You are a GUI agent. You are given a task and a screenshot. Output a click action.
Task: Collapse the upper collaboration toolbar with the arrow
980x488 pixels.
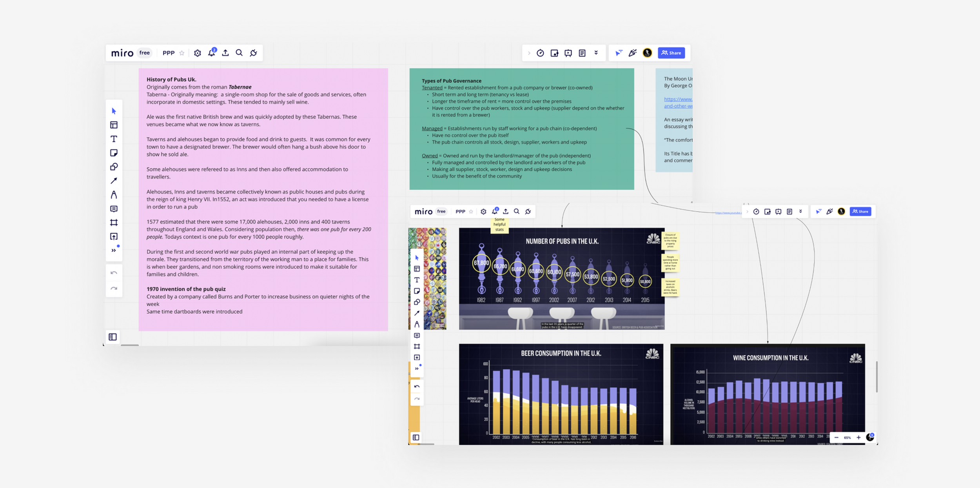(x=529, y=53)
